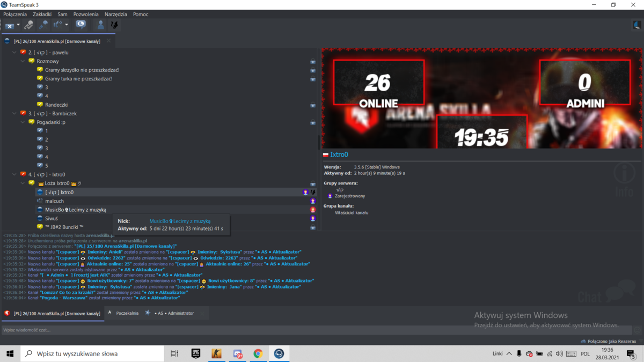Click the lxtro0 nickname link in info panel

339,154
